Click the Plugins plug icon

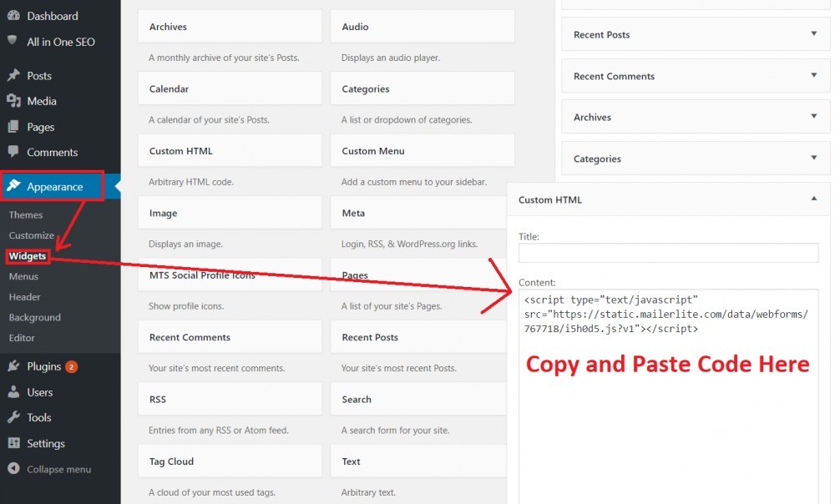click(x=13, y=365)
